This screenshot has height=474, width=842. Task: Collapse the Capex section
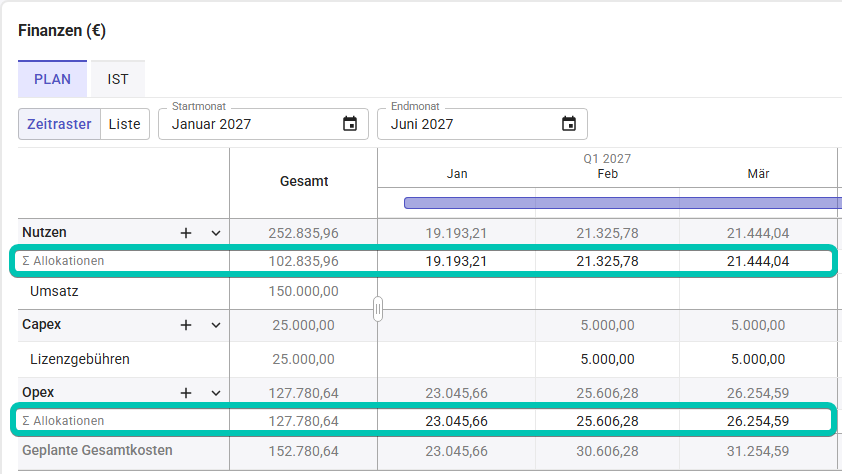click(x=215, y=325)
